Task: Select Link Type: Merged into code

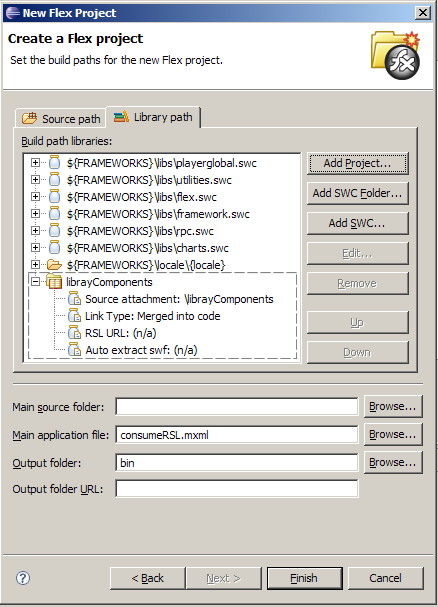Action: point(153,316)
